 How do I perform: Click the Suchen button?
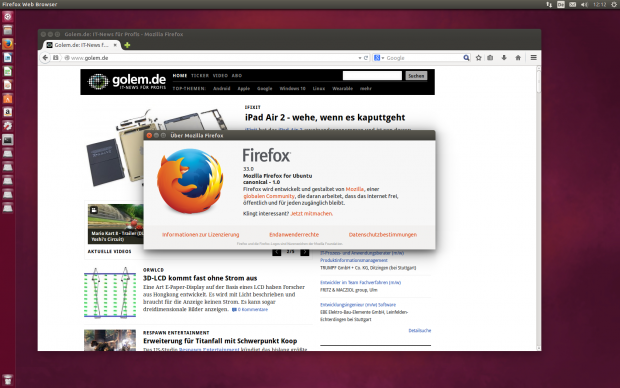(x=416, y=76)
